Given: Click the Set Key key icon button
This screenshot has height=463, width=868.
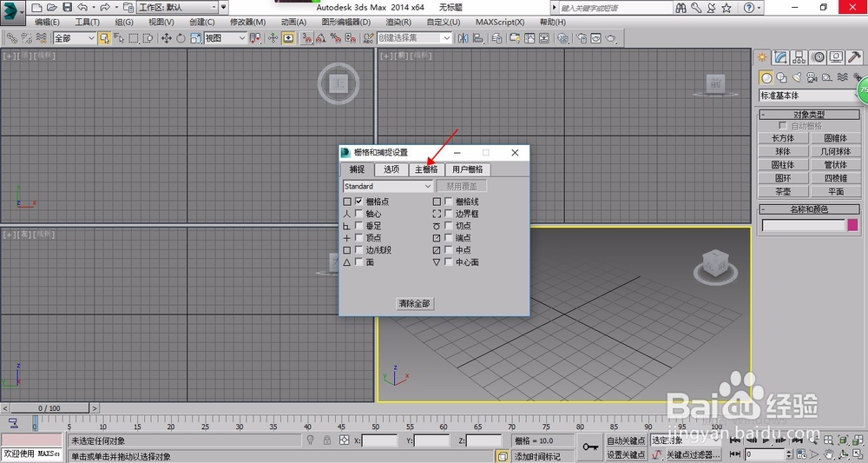Looking at the screenshot, I should [x=590, y=447].
